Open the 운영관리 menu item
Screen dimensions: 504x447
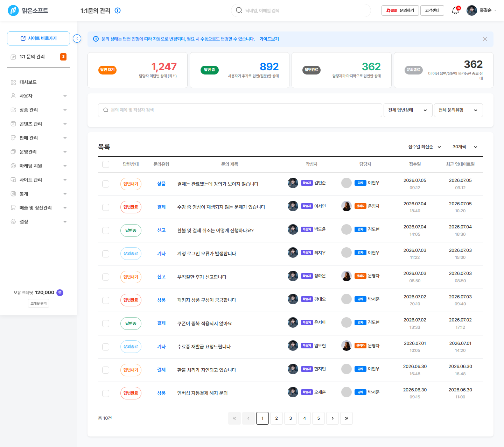pyautogui.click(x=38, y=152)
